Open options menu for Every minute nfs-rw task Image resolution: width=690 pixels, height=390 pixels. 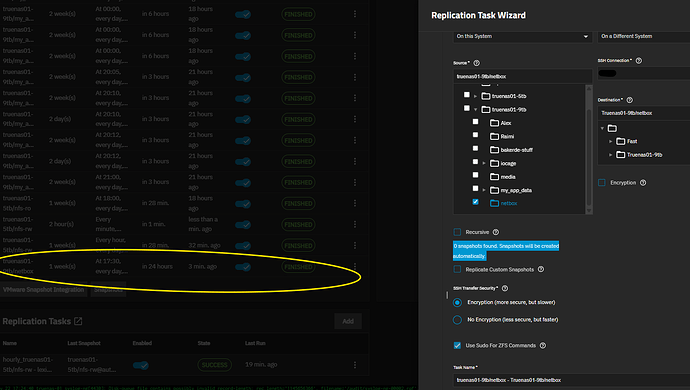click(x=355, y=224)
